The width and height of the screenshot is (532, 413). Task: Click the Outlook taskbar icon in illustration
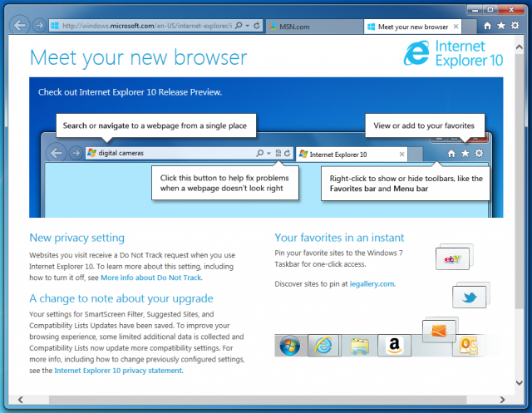(x=468, y=346)
